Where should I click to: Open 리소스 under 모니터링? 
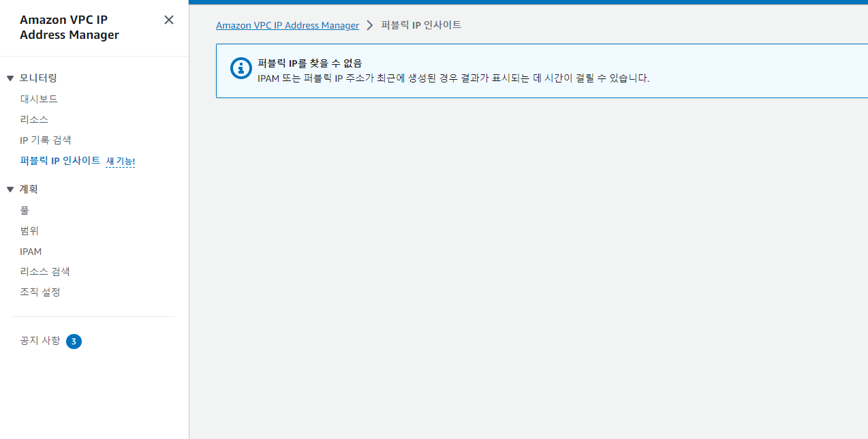pos(34,119)
